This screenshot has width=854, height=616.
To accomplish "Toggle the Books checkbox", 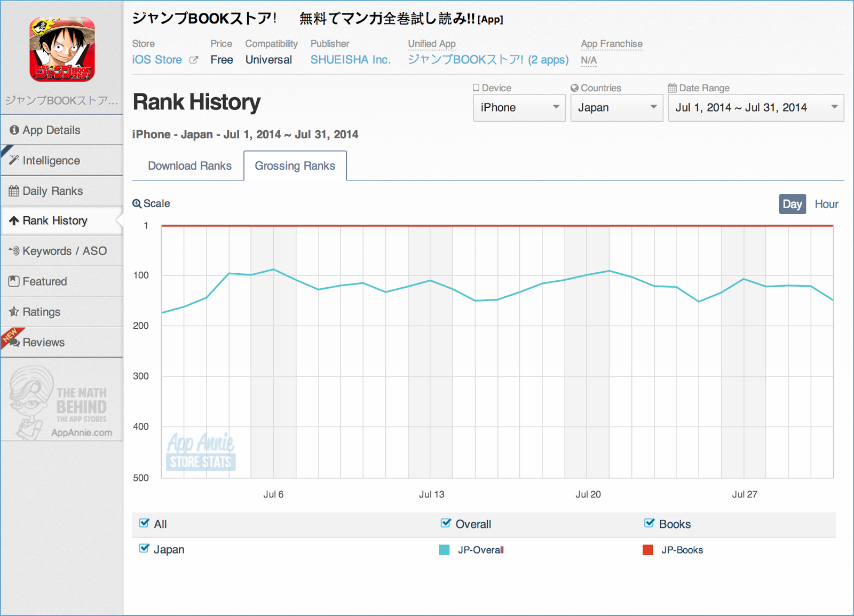I will [x=649, y=523].
